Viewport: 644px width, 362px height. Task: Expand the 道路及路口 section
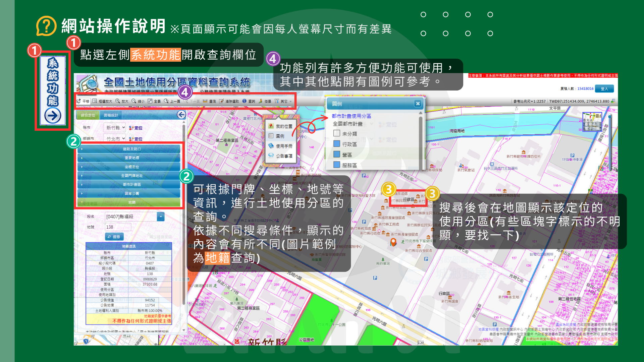(129, 149)
